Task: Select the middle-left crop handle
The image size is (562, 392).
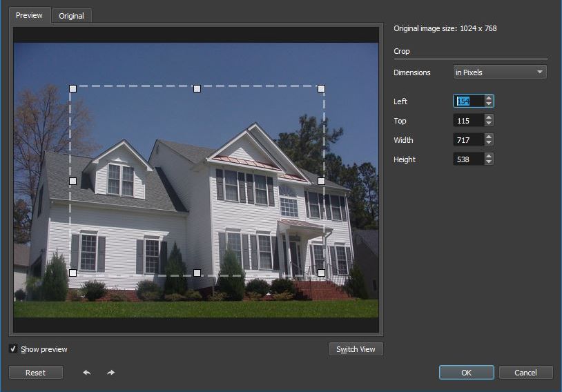Action: click(72, 181)
